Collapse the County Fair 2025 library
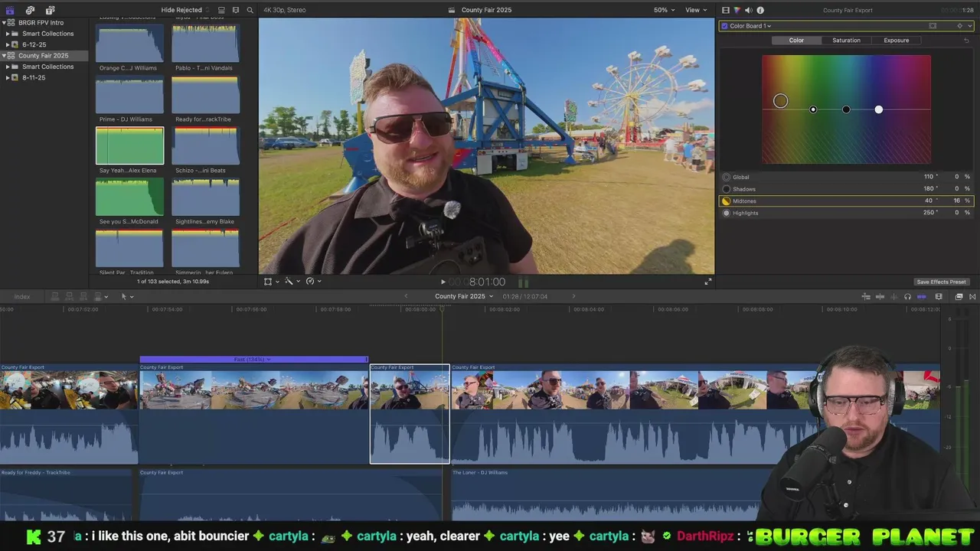Viewport: 980px width, 551px height. (x=4, y=56)
